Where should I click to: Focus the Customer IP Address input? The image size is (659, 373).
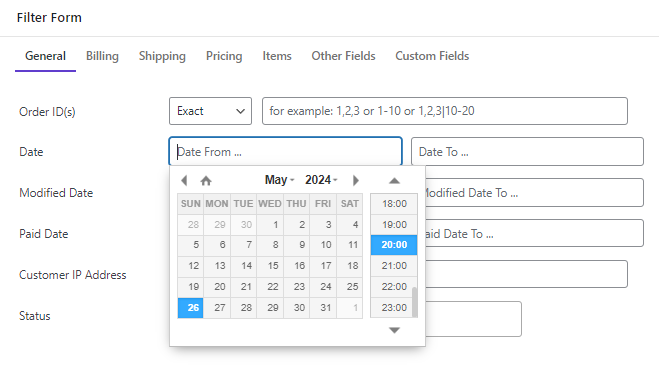[526, 274]
